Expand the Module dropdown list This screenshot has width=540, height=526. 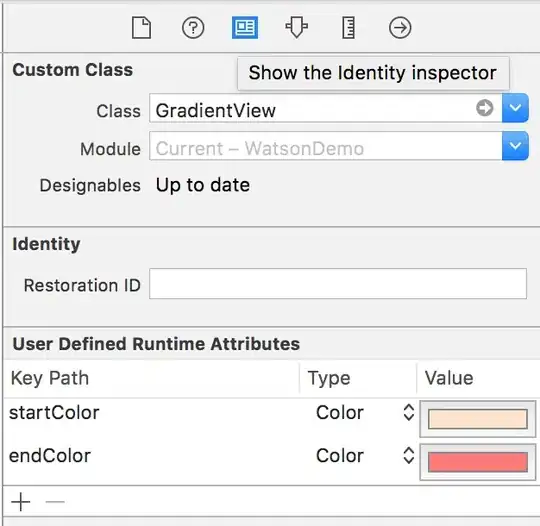[515, 146]
